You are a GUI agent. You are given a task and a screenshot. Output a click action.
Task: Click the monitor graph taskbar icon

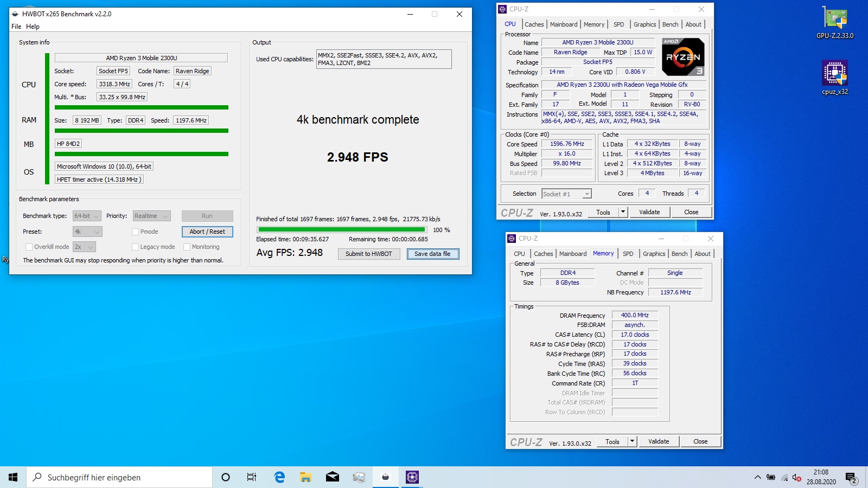[359, 477]
